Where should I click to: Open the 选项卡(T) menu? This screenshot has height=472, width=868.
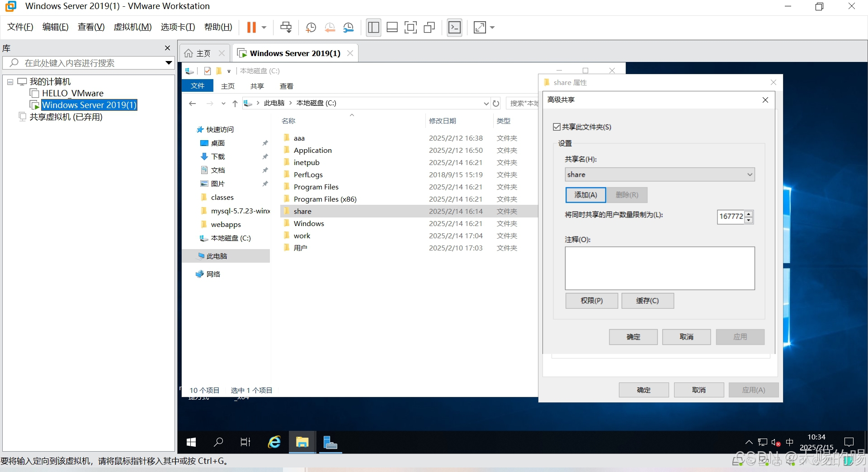pos(178,27)
